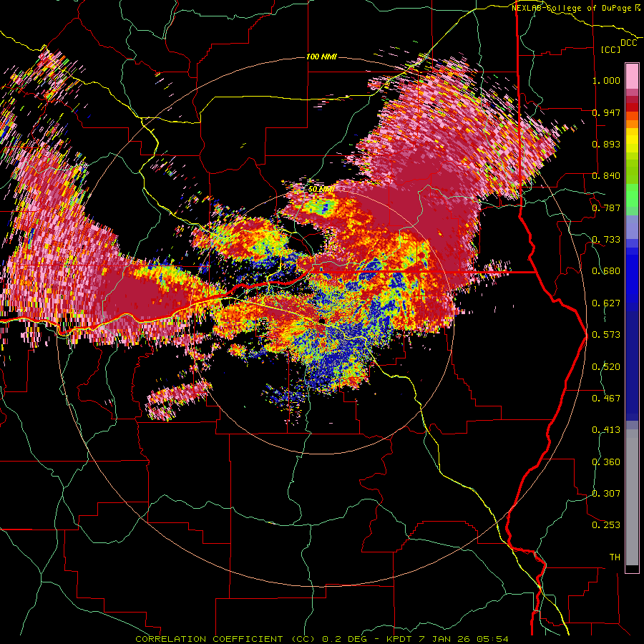
Task: Click the 0.467 color scale value
Action: 606,399
